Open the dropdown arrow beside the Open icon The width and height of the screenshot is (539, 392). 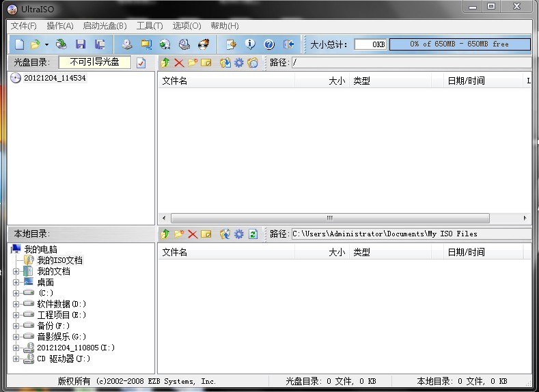coord(46,45)
